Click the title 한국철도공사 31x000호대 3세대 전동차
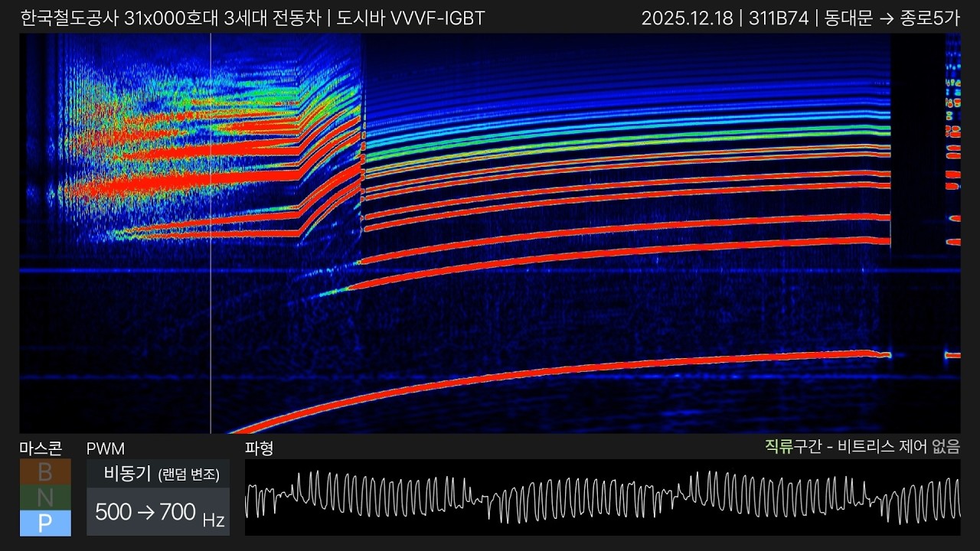 point(170,18)
